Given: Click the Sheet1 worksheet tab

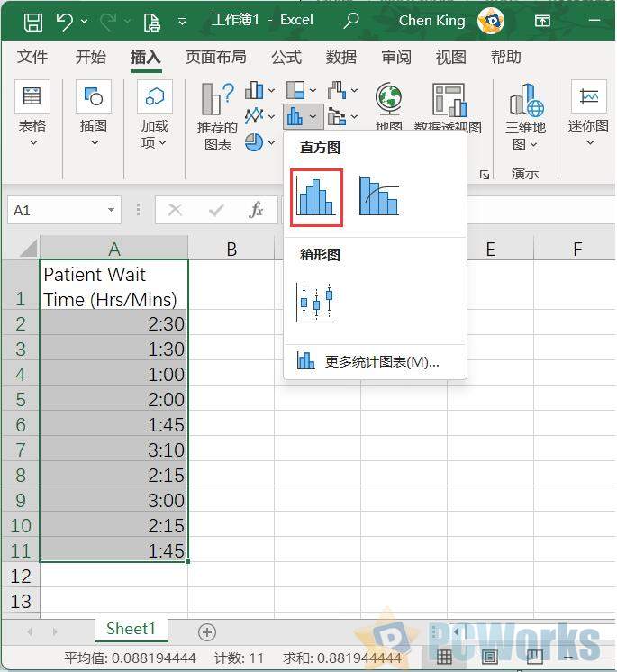Looking at the screenshot, I should coord(131,629).
